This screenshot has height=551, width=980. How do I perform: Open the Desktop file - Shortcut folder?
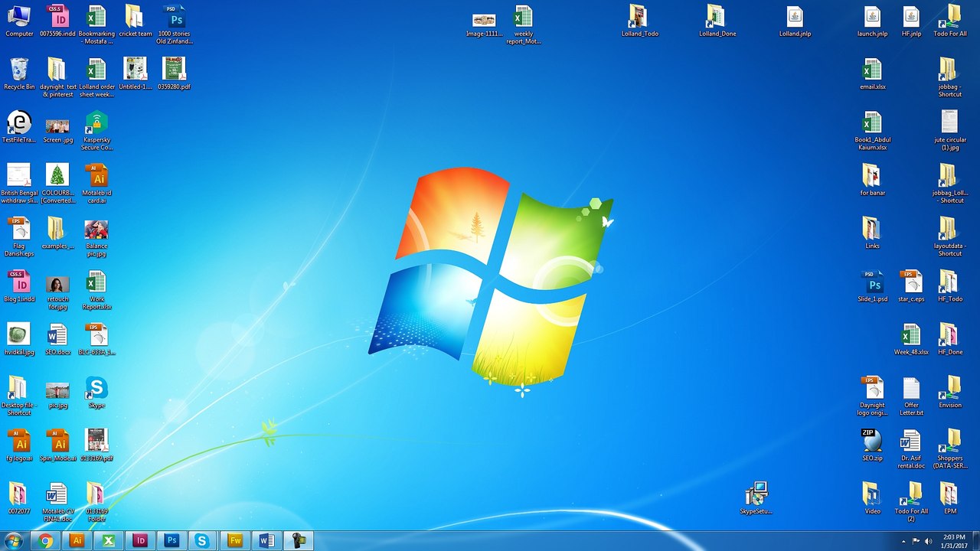pos(19,396)
